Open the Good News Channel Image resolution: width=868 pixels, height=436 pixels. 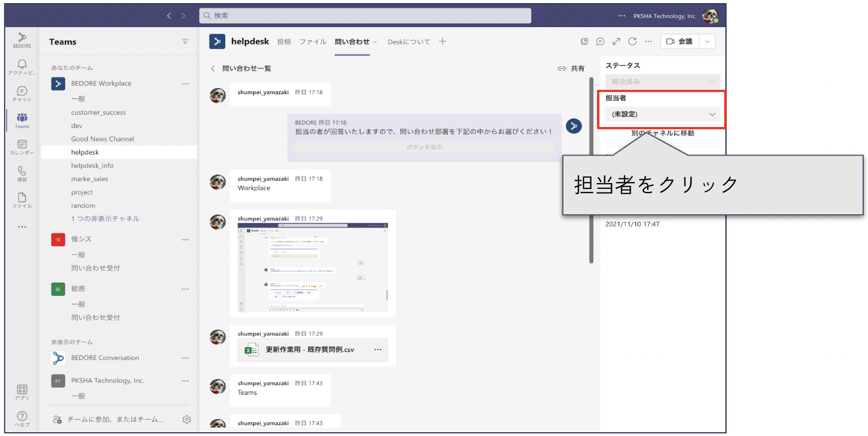point(103,139)
